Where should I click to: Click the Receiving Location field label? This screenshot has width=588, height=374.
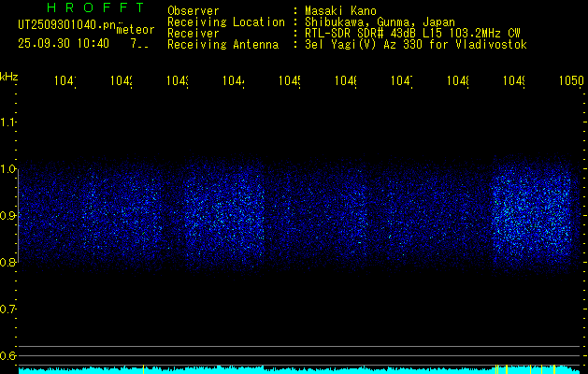[225, 22]
